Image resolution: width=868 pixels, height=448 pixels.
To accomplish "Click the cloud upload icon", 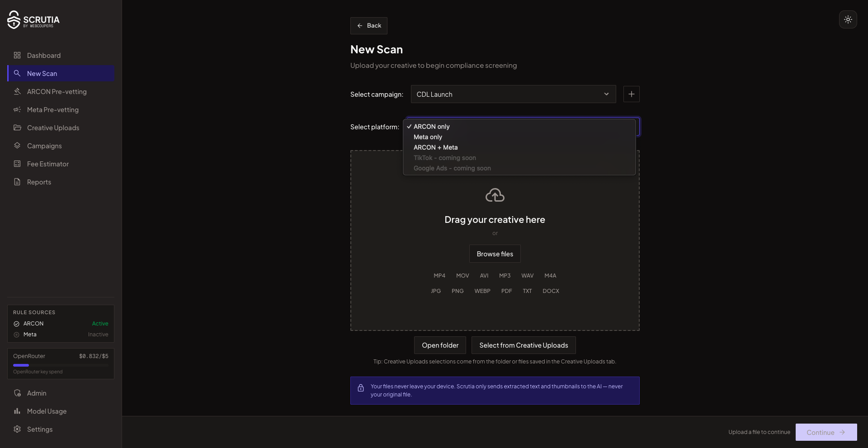I will click(x=495, y=195).
